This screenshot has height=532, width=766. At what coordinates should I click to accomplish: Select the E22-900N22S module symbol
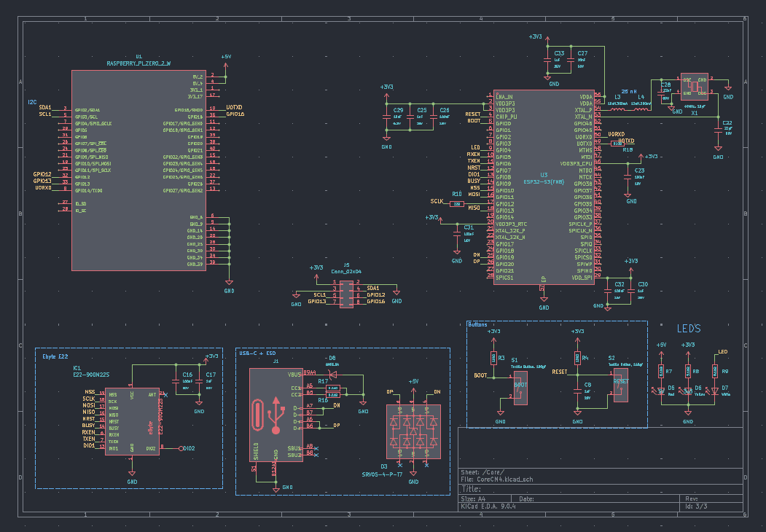point(132,422)
